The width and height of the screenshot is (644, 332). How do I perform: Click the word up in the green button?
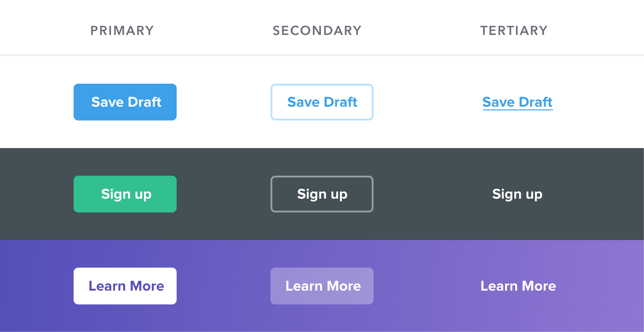[x=143, y=195]
